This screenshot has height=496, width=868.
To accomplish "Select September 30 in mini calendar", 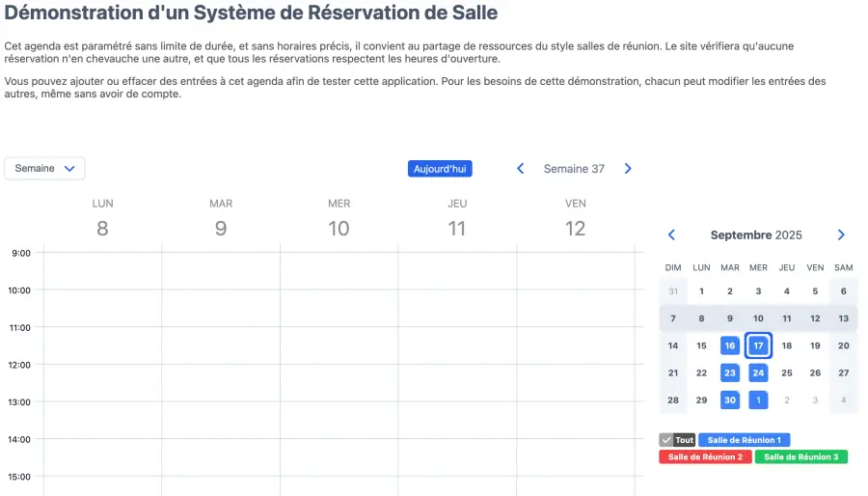I will [730, 400].
